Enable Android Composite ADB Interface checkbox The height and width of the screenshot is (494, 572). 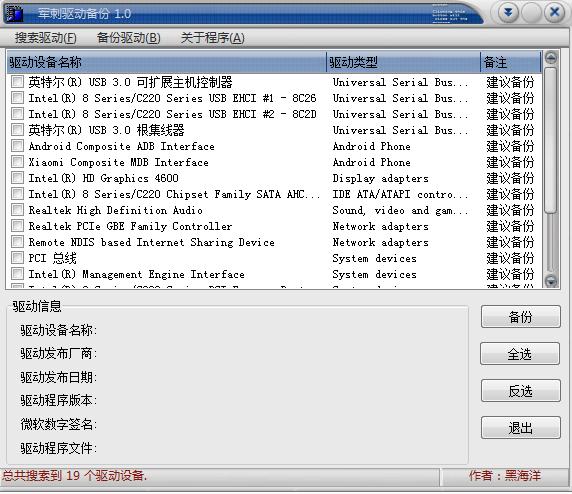point(17,146)
